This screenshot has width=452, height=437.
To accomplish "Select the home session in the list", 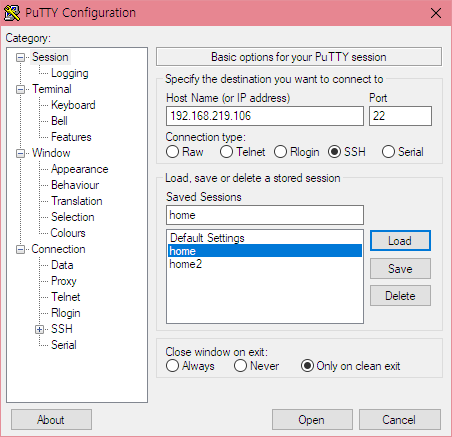I will pyautogui.click(x=265, y=251).
